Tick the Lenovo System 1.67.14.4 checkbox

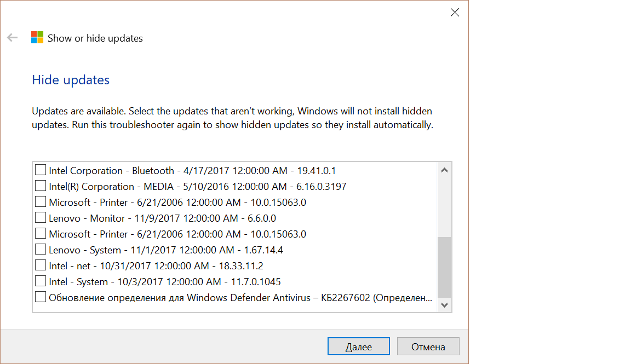coord(40,250)
